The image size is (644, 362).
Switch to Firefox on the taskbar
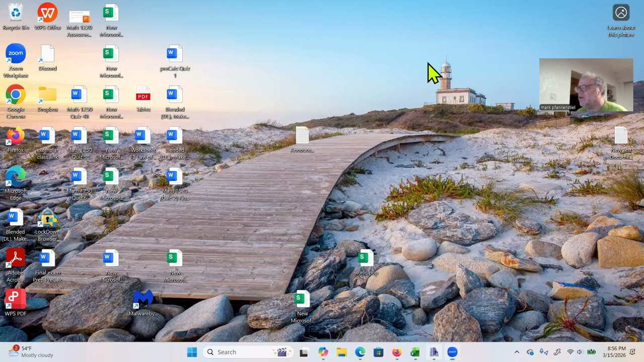pyautogui.click(x=397, y=352)
